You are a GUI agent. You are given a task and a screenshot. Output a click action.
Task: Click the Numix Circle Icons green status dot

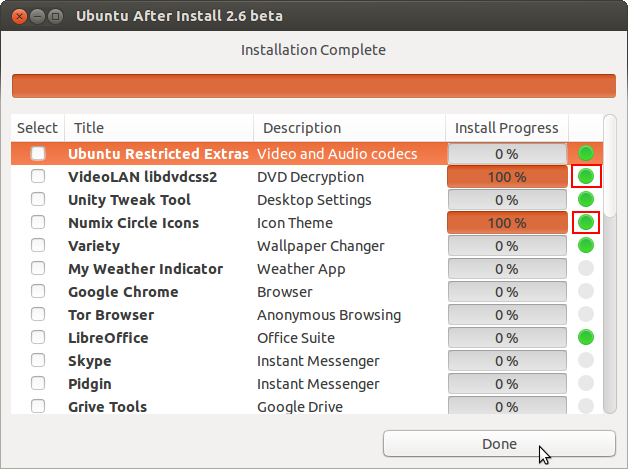[x=586, y=222]
